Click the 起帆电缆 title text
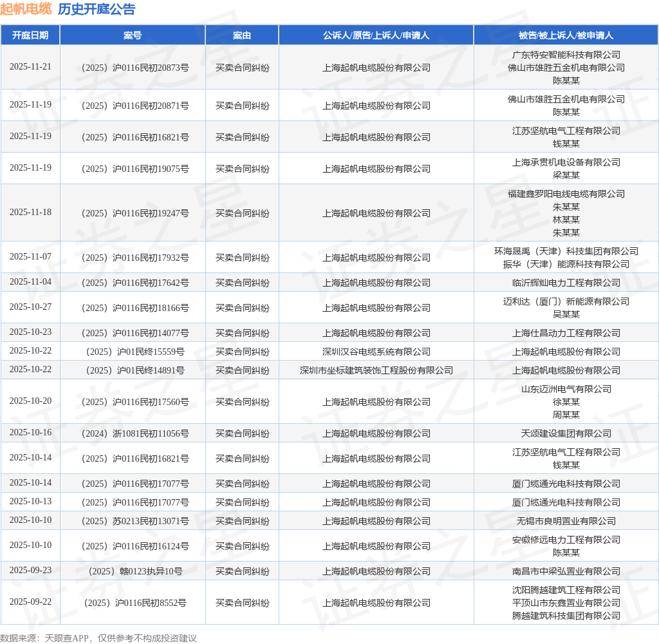The image size is (659, 644). pos(26,9)
